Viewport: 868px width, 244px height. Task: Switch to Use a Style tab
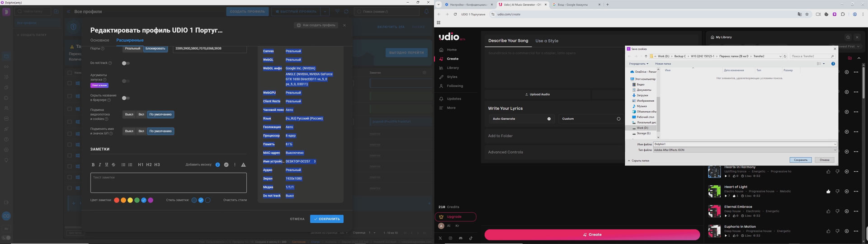tap(547, 41)
